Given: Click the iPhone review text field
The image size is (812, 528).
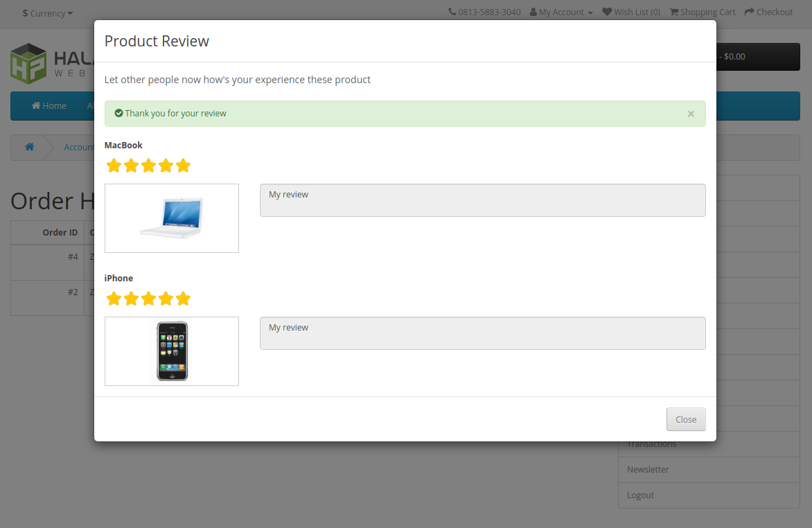Looking at the screenshot, I should [482, 333].
